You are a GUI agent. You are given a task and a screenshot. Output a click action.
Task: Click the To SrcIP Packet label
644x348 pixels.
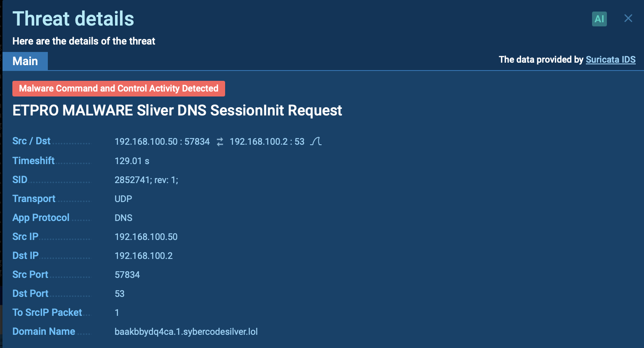click(x=47, y=313)
